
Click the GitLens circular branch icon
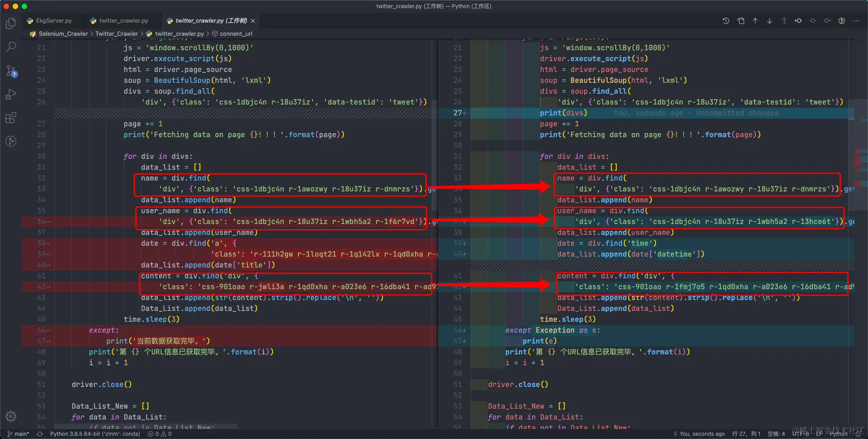[x=842, y=21]
